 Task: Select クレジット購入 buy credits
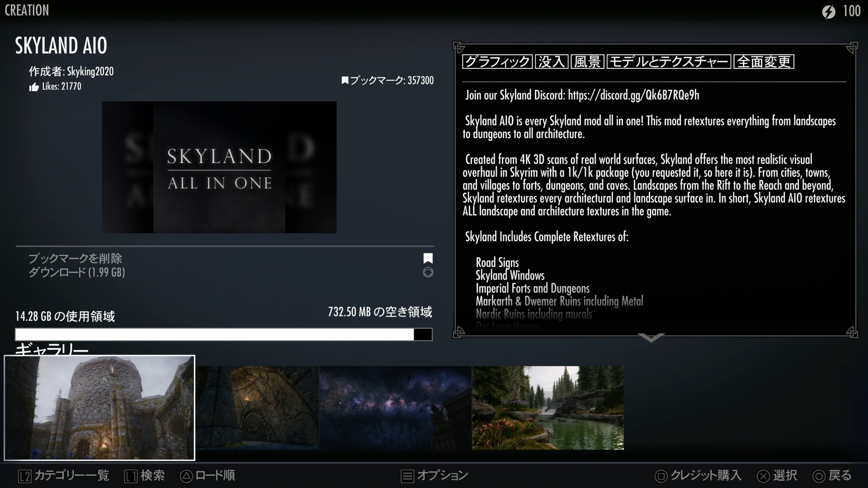pos(706,475)
